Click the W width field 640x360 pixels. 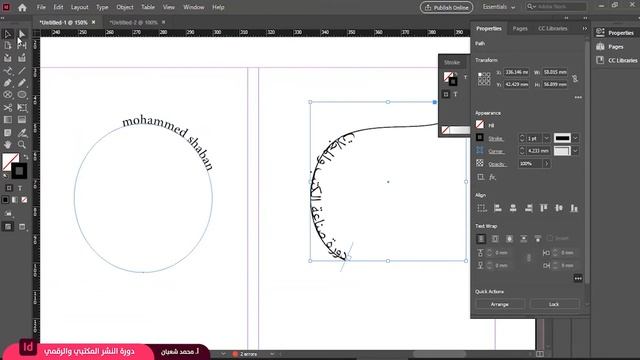(555, 72)
